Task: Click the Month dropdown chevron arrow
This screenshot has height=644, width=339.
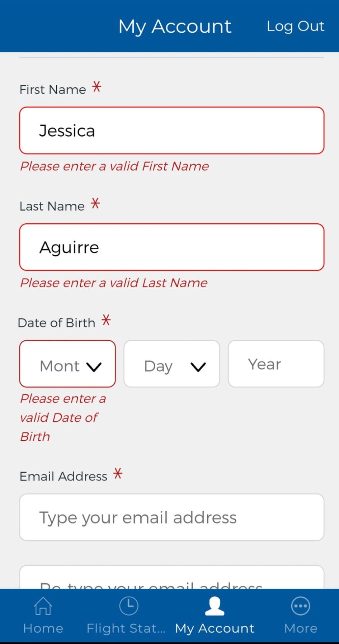Action: [94, 367]
